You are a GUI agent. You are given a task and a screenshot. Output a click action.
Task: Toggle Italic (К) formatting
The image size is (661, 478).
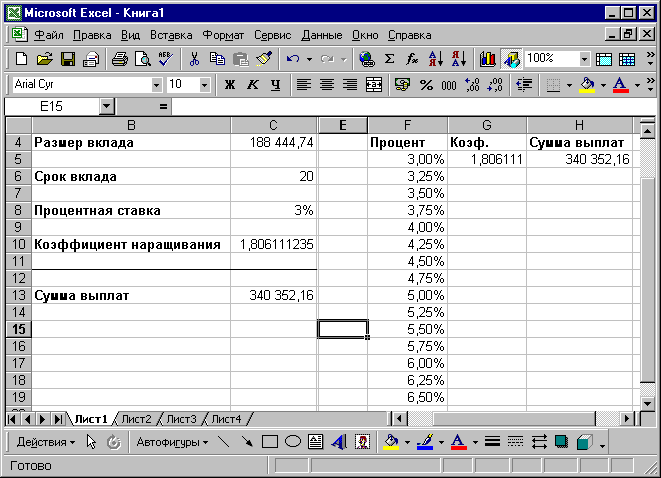tap(253, 85)
